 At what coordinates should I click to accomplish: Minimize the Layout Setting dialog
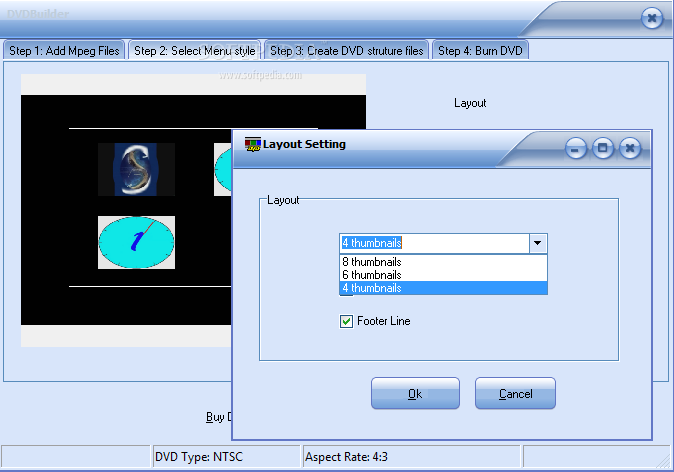click(576, 148)
